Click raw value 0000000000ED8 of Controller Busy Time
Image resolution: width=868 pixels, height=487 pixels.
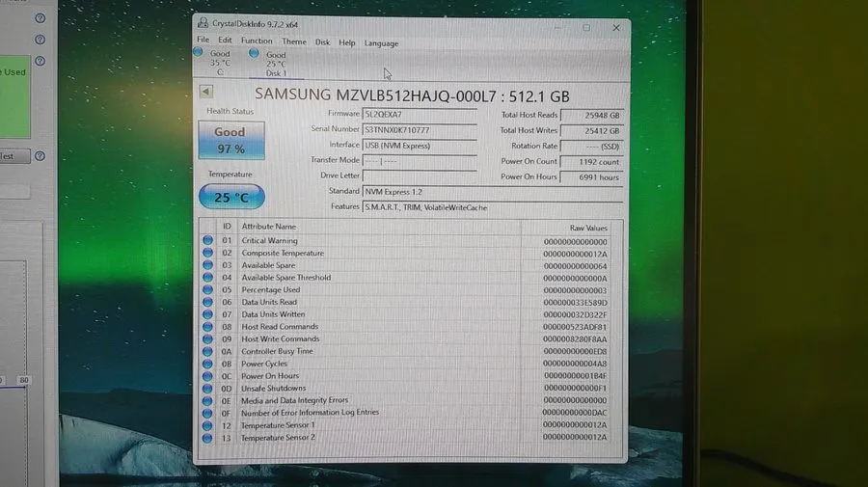(x=575, y=351)
